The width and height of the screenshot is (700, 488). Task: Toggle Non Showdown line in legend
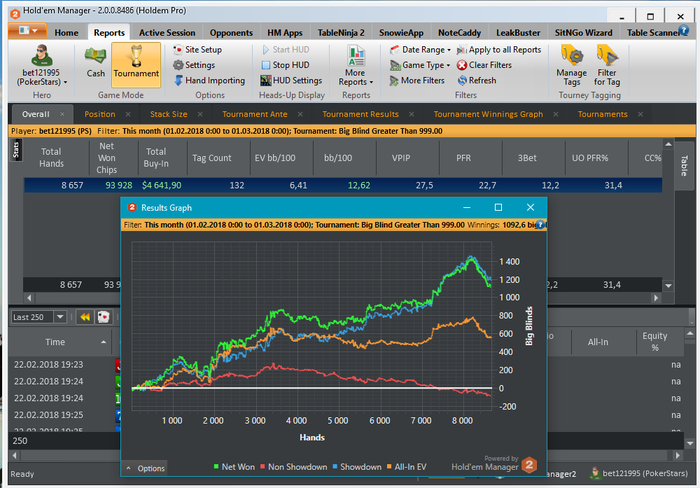294,467
